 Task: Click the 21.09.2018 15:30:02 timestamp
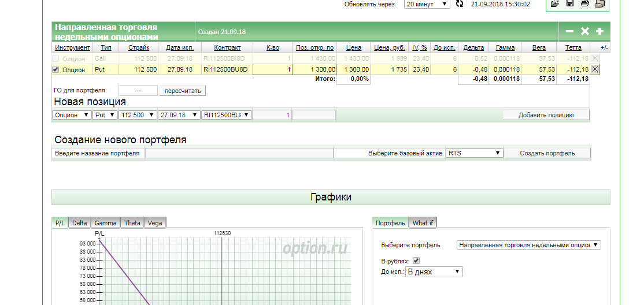[x=500, y=4]
